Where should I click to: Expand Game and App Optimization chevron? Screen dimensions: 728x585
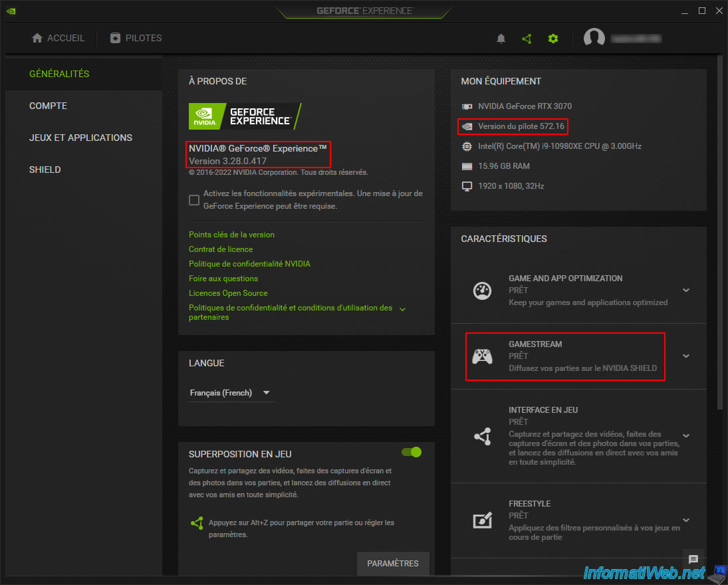(685, 291)
